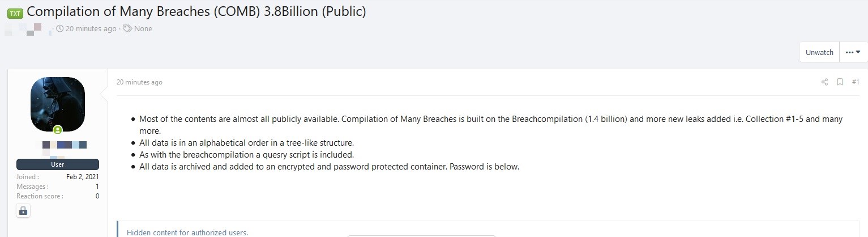Click the Unwatch button
Screen dimensions: 868x237
point(819,52)
